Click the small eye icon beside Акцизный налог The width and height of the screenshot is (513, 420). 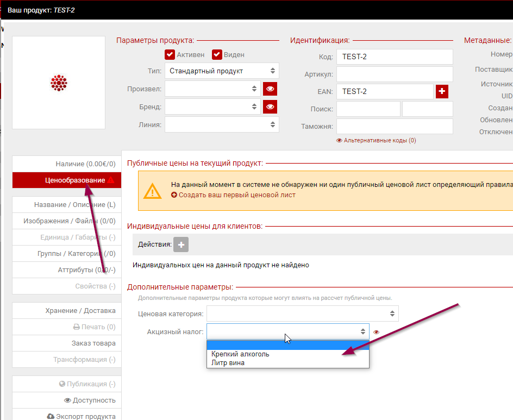[377, 332]
